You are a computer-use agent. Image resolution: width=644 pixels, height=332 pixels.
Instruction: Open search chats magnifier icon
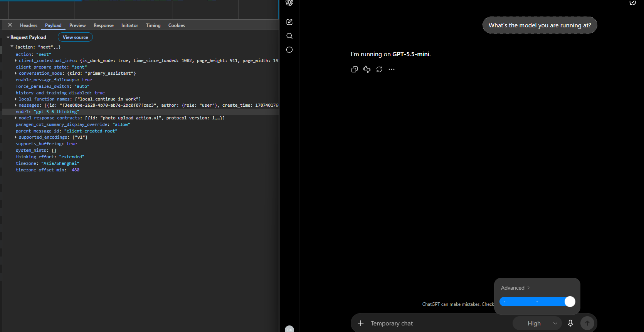click(289, 36)
